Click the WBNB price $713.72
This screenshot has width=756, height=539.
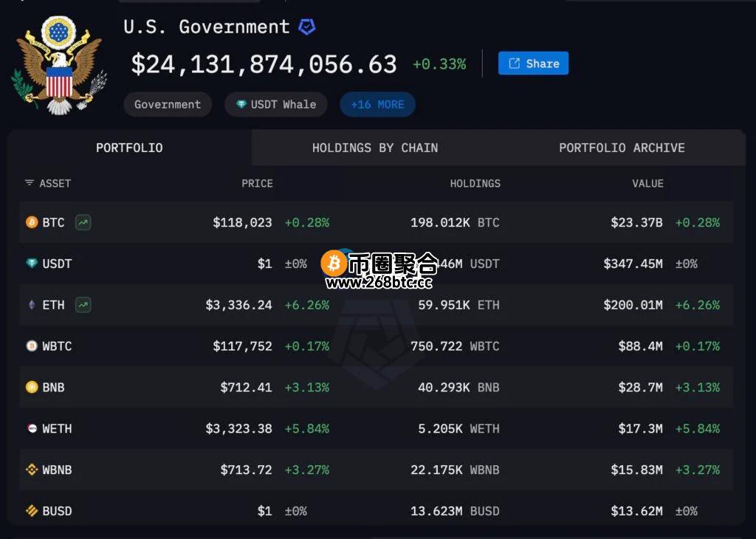[246, 470]
